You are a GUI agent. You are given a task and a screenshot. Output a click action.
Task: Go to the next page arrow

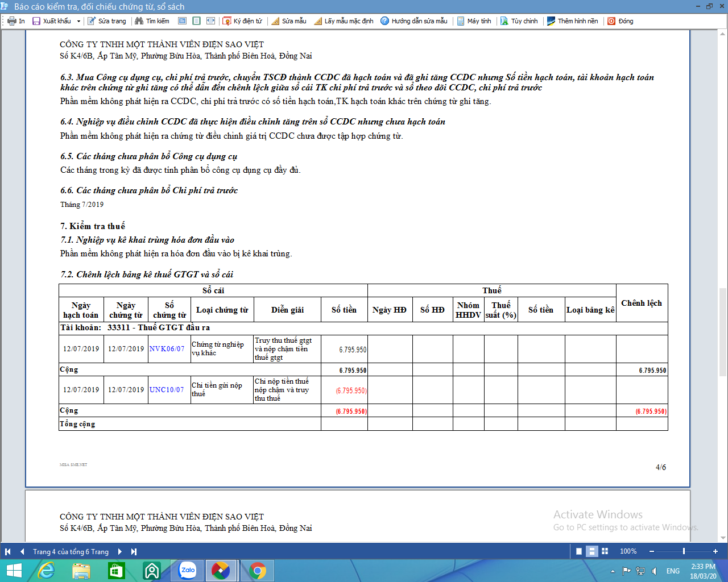(120, 551)
